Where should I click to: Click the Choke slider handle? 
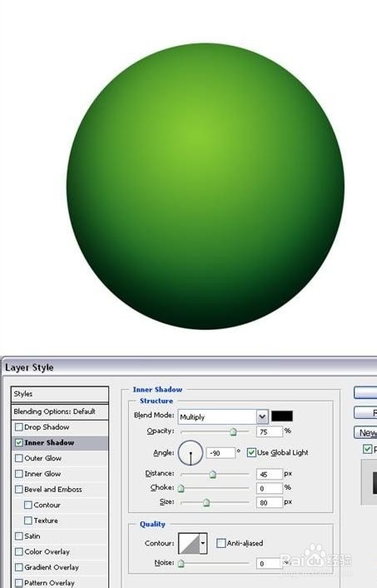coord(181,488)
